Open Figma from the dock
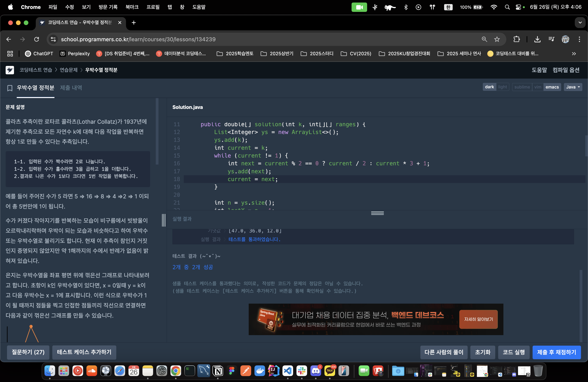The image size is (588, 382). pyautogui.click(x=232, y=371)
